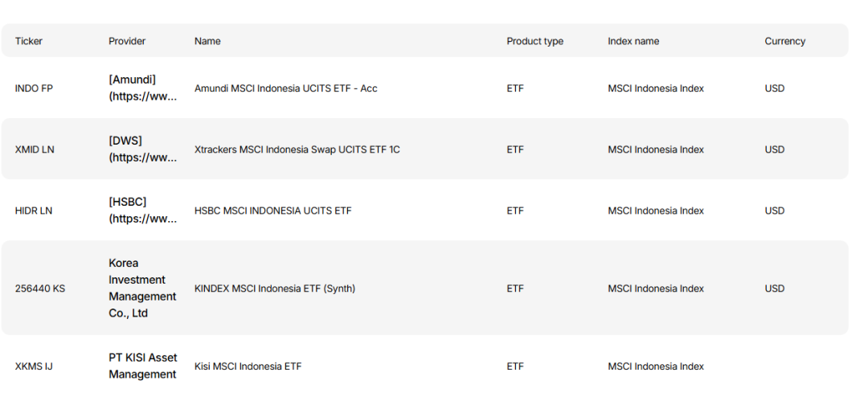Screen dimensions: 868x401
Task: Click HSBC MSCI INDONESIA UCITS ETF name
Action: [272, 211]
